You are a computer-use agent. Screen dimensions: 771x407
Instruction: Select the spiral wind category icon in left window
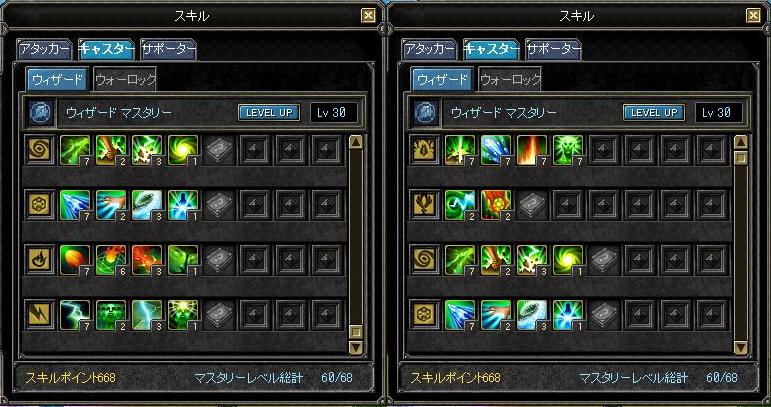pyautogui.click(x=39, y=150)
